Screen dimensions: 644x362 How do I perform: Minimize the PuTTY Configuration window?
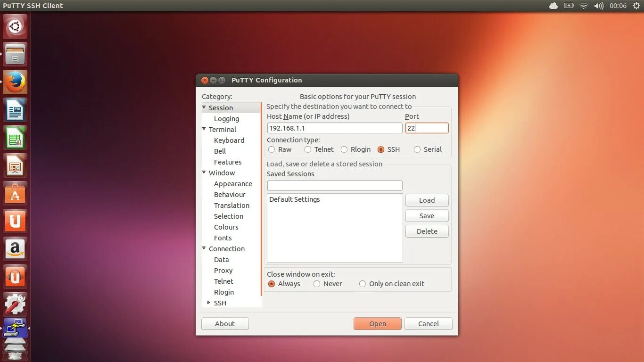click(213, 80)
